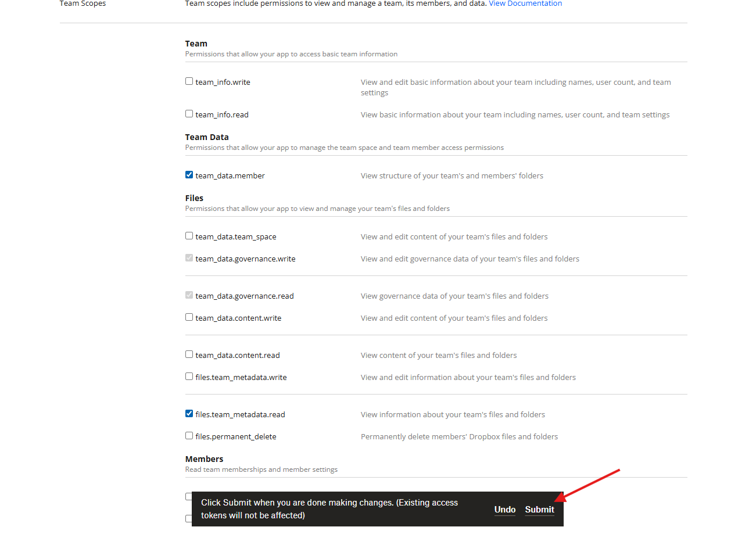Tick the files.permanent_delete checkbox
Image resolution: width=756 pixels, height=534 pixels.
[189, 436]
